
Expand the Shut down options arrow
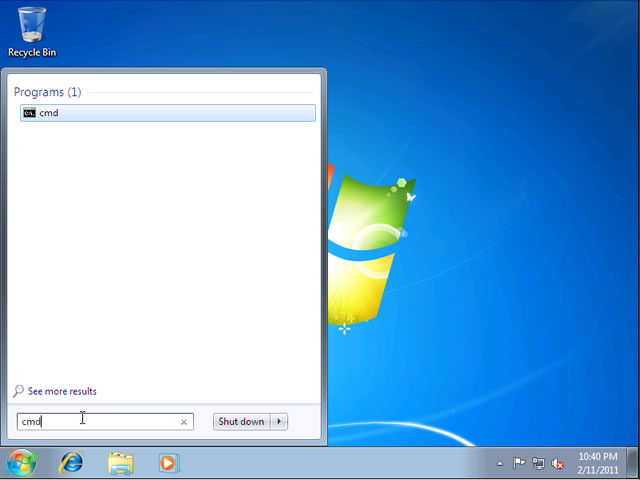click(279, 422)
